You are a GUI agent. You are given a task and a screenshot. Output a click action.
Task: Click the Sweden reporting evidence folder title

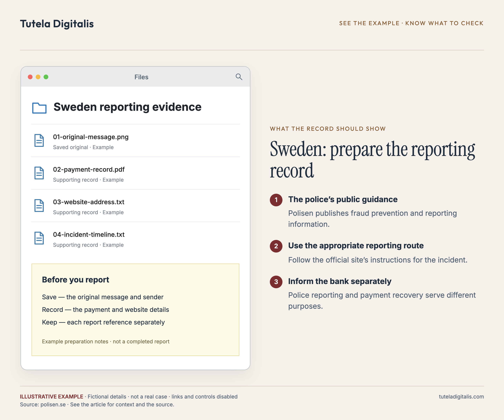(x=127, y=107)
